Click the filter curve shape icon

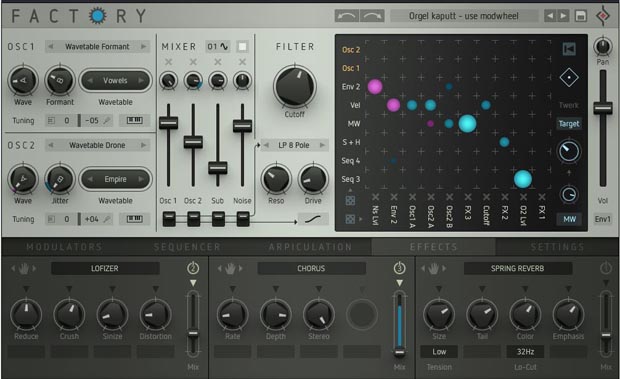point(313,219)
